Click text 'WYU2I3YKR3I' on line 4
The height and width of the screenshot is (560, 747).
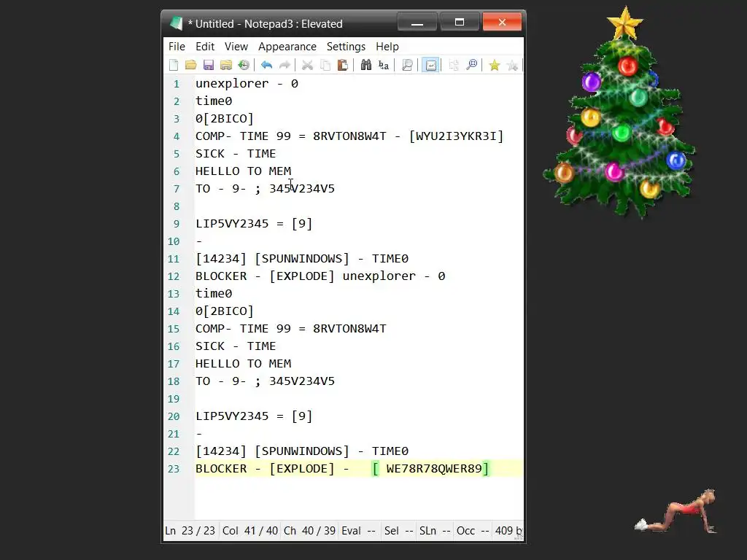(456, 136)
